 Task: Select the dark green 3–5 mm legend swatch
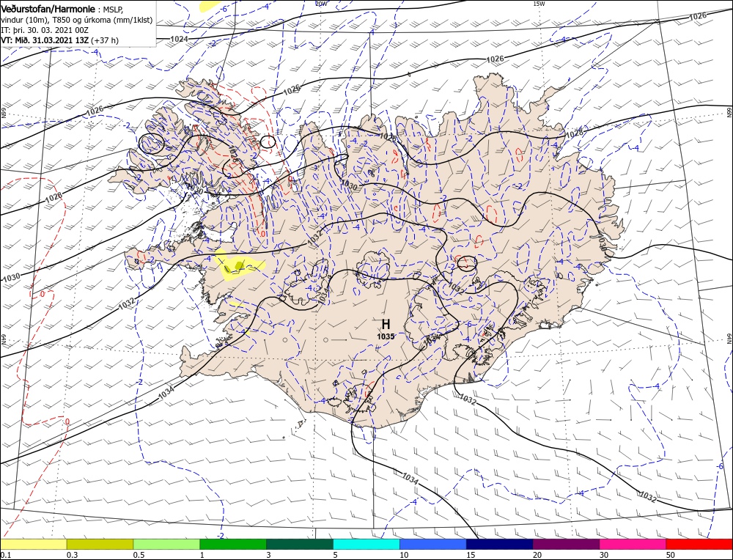300,544
